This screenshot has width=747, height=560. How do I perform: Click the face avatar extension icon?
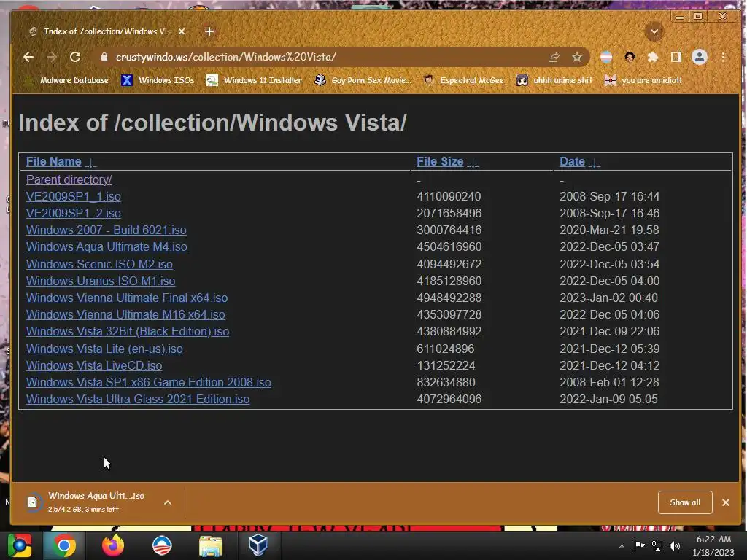point(630,57)
